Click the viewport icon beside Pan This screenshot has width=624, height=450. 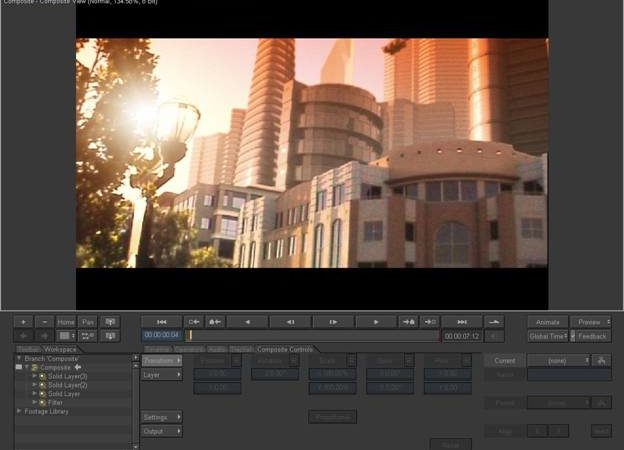(110, 322)
